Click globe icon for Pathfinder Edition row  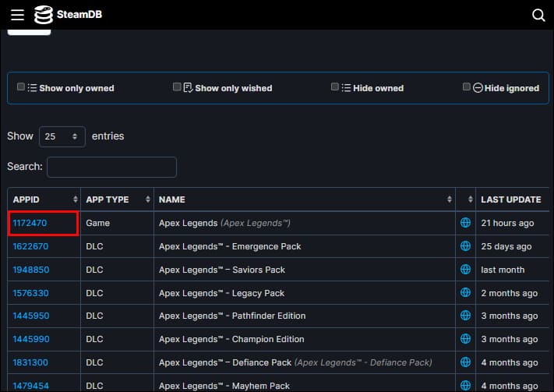[465, 316]
